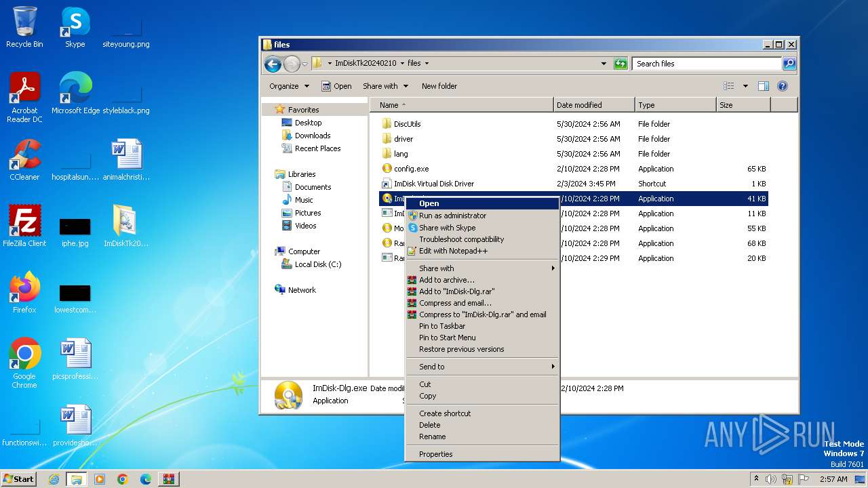Screen dimensions: 868x488
Task: Select Troubleshoot compatibility entry
Action: tap(482, 239)
